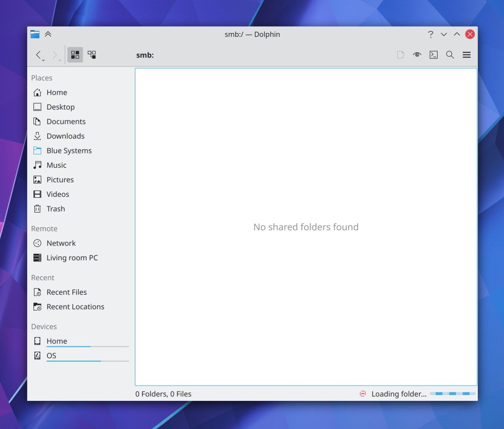Viewport: 504px width, 429px height.
Task: Click the keep-above double chevron icon
Action: (48, 34)
